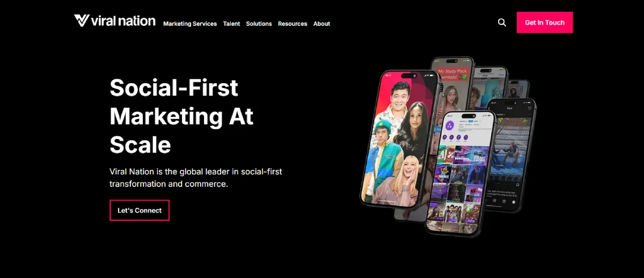Expand the Marketing Services menu
Viewport: 644px width, 278px height.
coord(190,24)
